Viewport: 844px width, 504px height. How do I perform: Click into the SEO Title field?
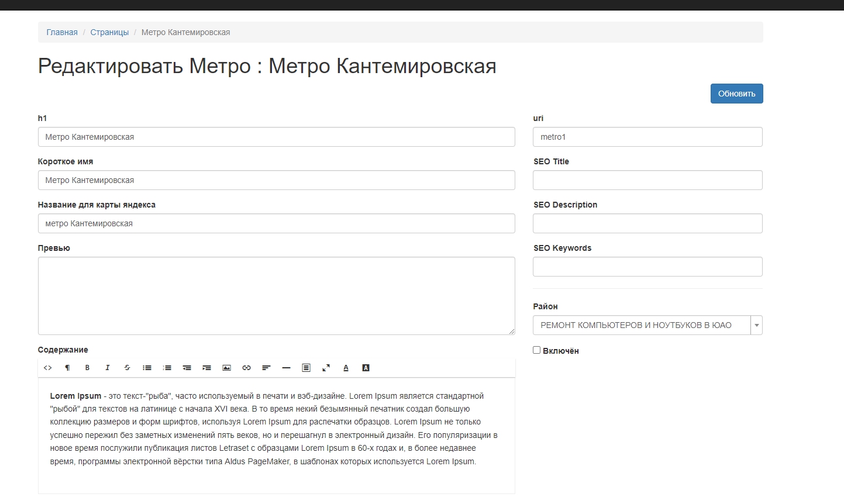647,180
